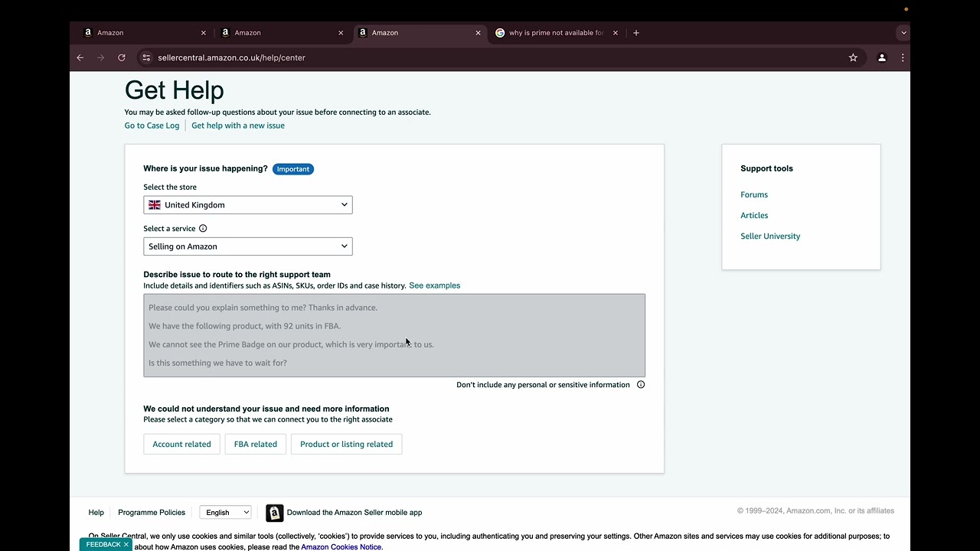
Task: Close the first Amazon tab
Action: point(203,33)
